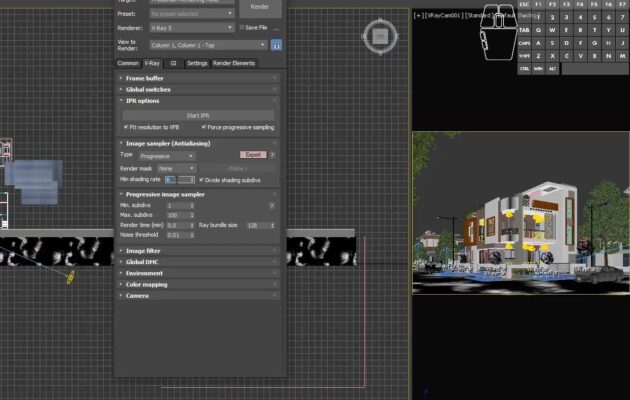The width and height of the screenshot is (630, 400).
Task: Click the Render button
Action: [x=259, y=6]
